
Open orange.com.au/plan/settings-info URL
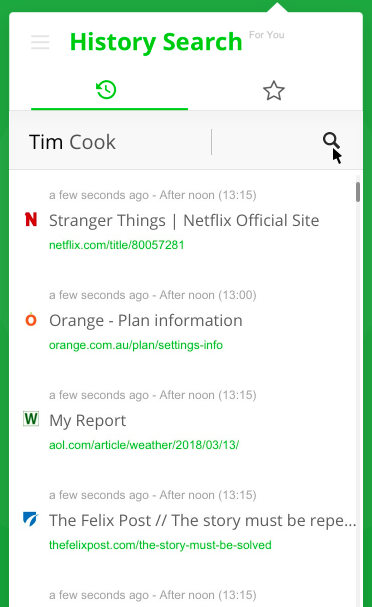pyautogui.click(x=136, y=345)
